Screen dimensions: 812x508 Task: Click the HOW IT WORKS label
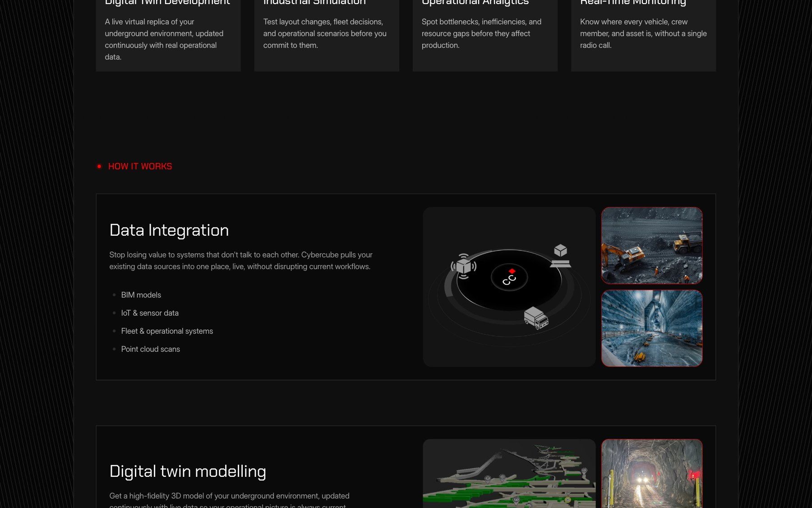tap(140, 166)
